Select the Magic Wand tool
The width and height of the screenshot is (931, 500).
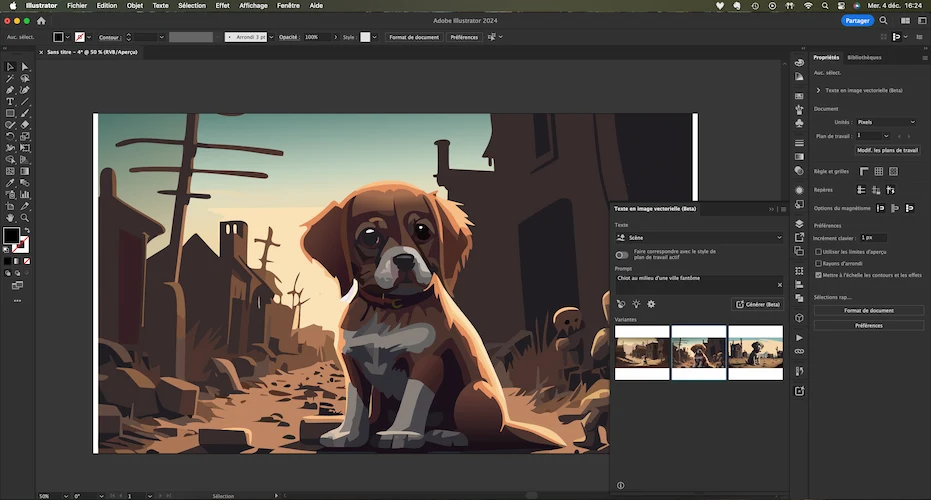[x=10, y=78]
